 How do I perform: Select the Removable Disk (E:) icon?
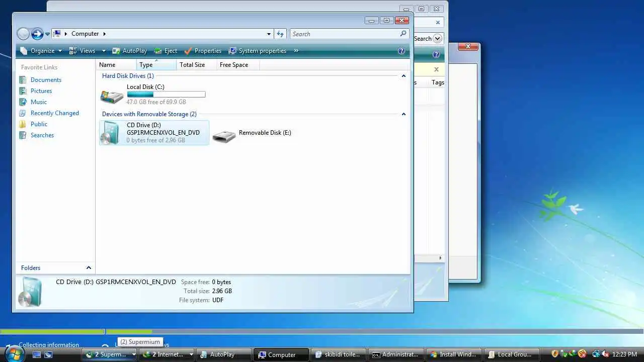(224, 136)
